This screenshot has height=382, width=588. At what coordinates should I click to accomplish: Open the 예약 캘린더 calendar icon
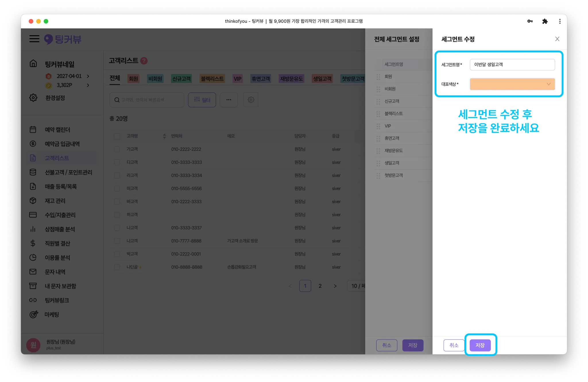click(x=33, y=130)
